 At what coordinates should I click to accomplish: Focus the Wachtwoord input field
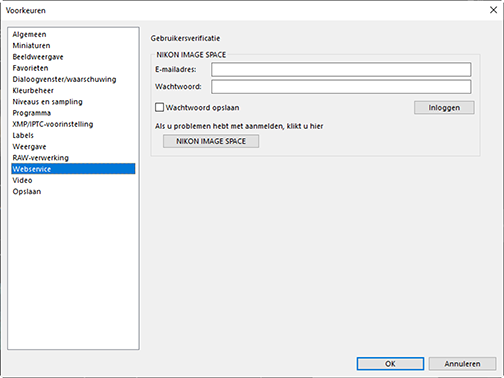point(341,87)
